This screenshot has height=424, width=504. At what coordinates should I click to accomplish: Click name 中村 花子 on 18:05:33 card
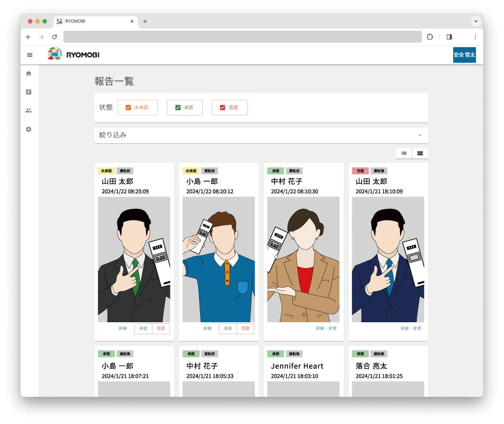(x=202, y=366)
